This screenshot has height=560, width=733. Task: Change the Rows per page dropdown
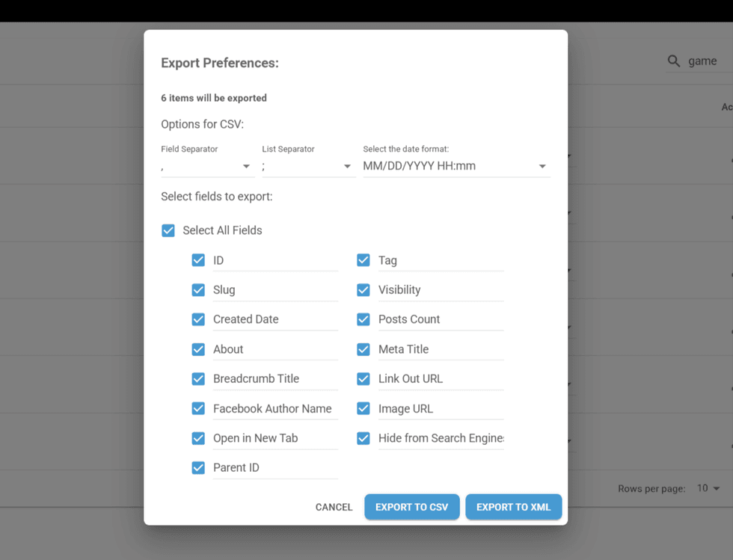point(708,488)
